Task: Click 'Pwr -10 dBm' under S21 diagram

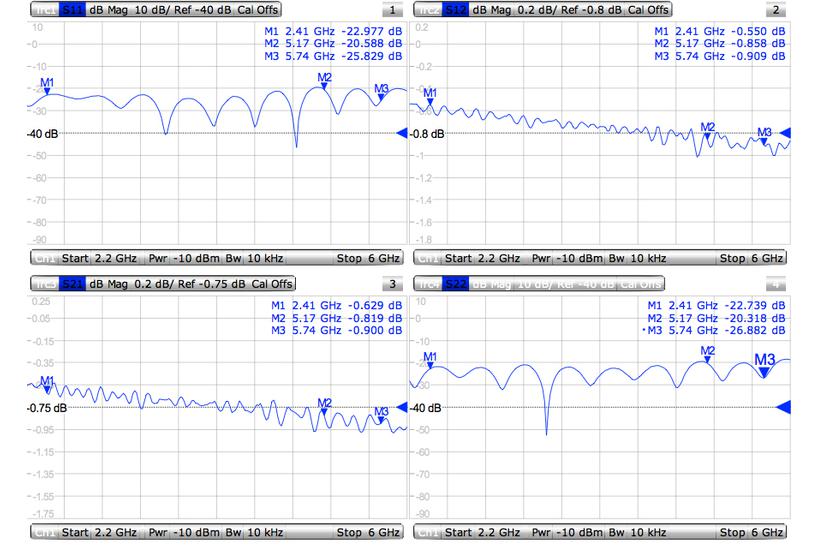Action: tap(184, 532)
